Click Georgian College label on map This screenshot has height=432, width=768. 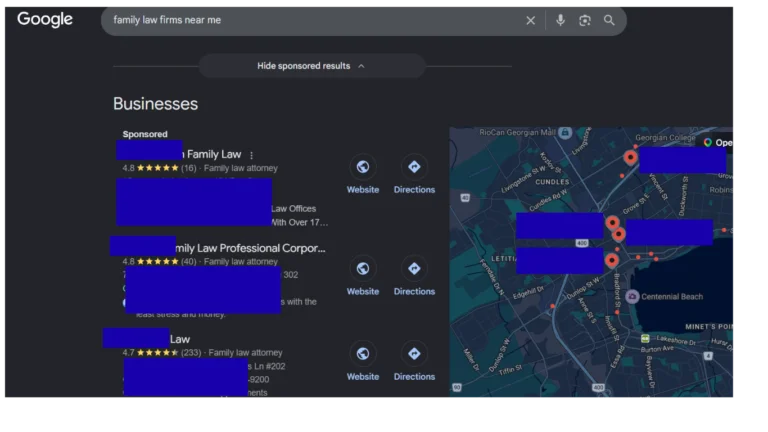[x=665, y=138]
